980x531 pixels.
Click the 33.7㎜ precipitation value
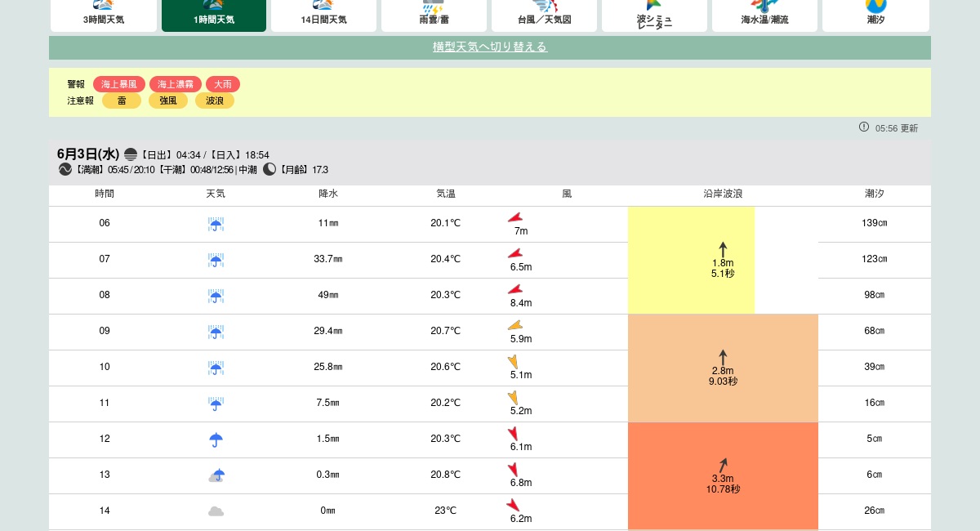[x=328, y=260]
